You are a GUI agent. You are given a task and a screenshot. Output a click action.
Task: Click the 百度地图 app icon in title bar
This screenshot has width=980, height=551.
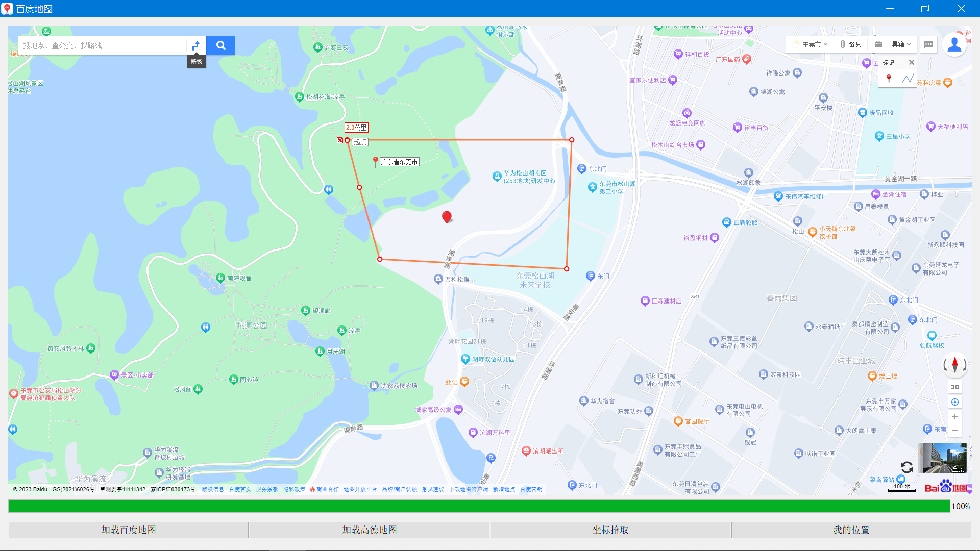pos(7,9)
